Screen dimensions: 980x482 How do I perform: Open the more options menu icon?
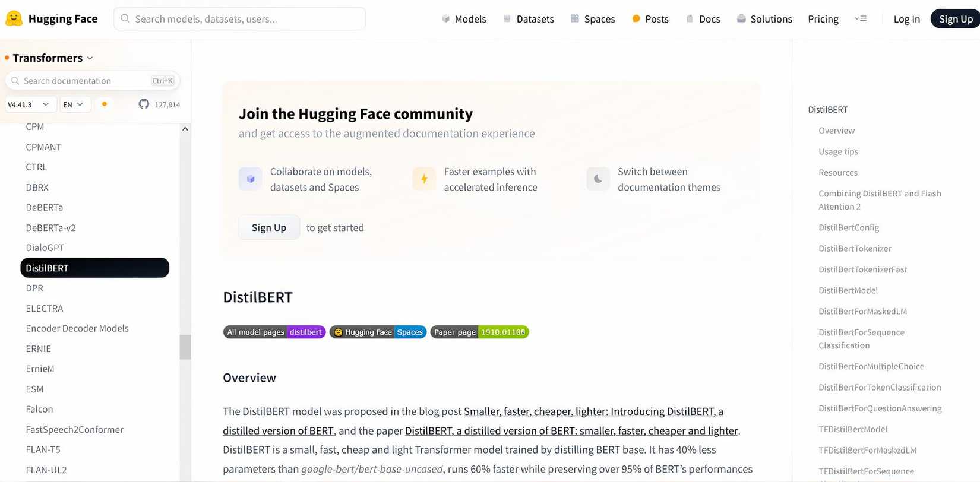(861, 18)
